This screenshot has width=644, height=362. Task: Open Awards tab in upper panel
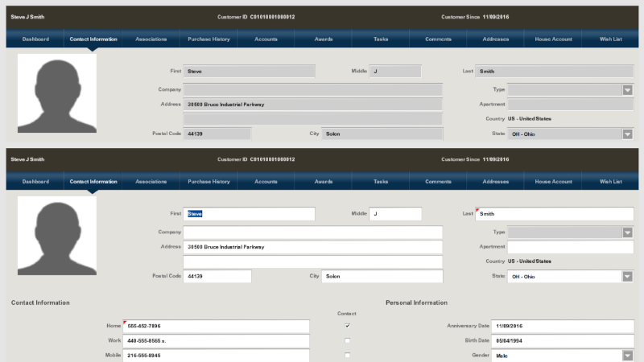(324, 39)
